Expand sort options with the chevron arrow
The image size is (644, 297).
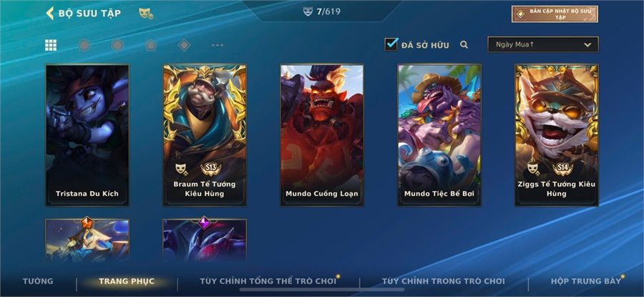point(587,45)
